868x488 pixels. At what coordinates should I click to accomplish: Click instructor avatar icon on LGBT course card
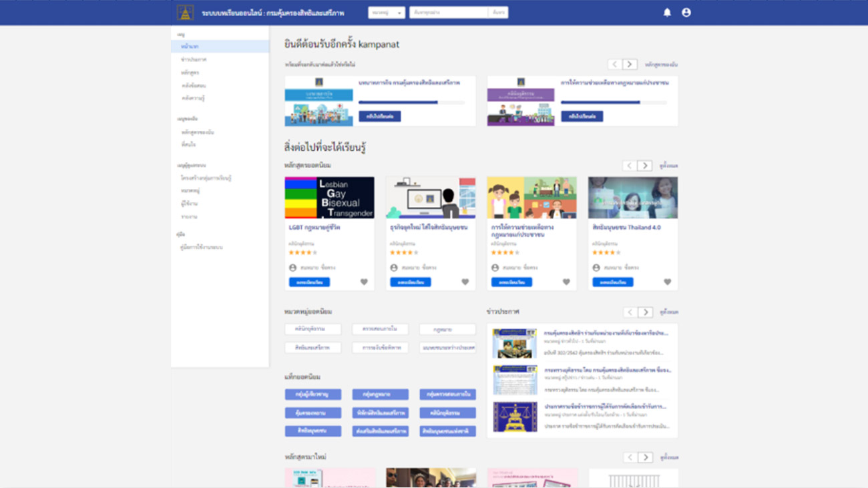pyautogui.click(x=292, y=268)
